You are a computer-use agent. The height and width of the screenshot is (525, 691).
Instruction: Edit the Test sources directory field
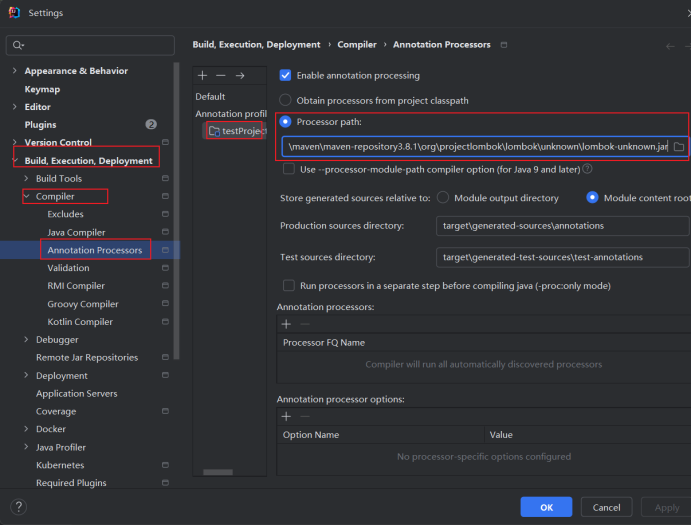coord(562,257)
